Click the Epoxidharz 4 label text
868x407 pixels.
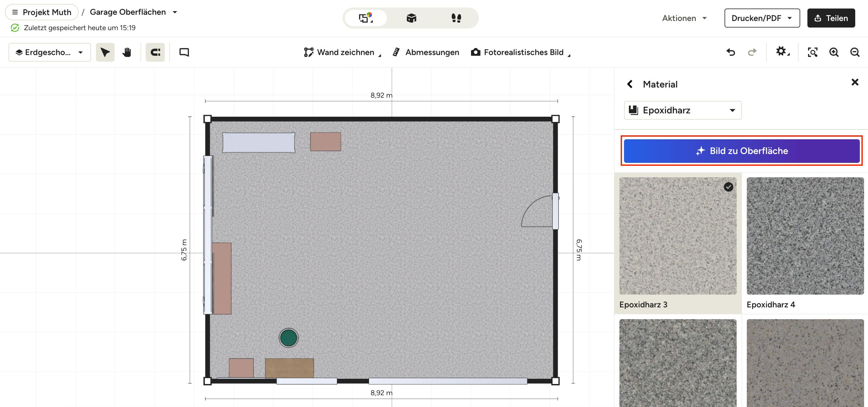click(x=771, y=304)
